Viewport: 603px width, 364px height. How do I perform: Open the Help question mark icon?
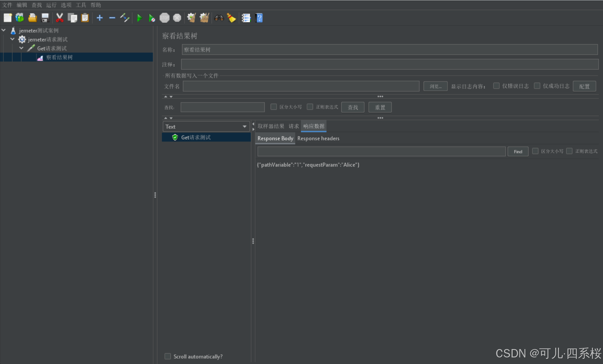(259, 18)
